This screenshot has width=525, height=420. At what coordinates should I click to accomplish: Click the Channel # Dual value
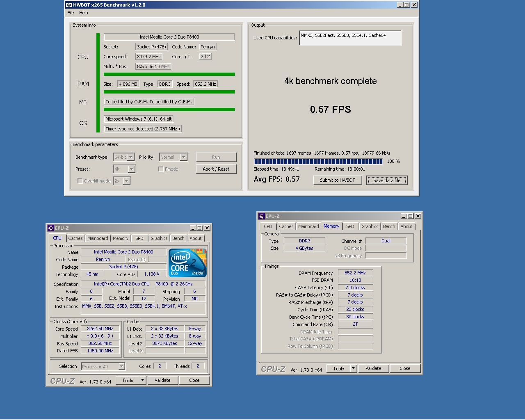click(386, 241)
